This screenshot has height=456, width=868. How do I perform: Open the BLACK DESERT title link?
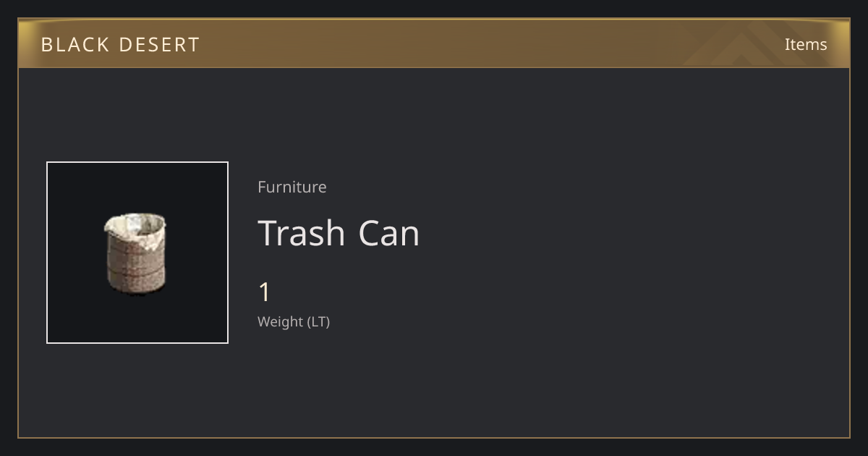120,44
